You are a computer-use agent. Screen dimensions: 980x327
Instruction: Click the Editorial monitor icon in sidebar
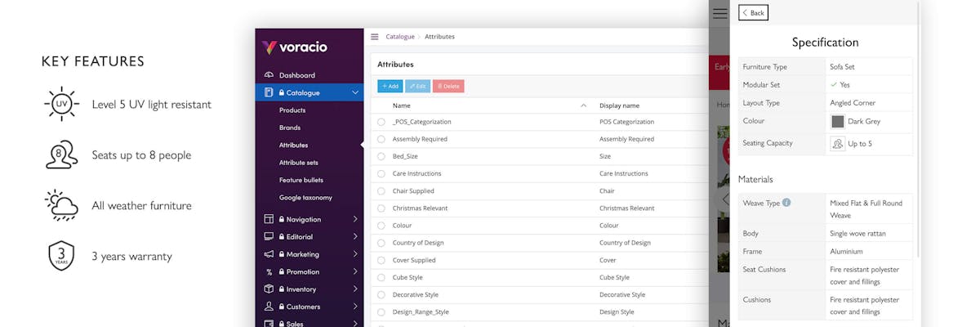[269, 236]
